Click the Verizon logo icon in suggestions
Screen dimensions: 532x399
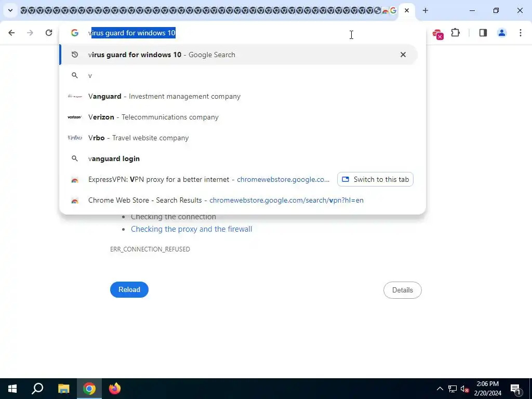[75, 117]
